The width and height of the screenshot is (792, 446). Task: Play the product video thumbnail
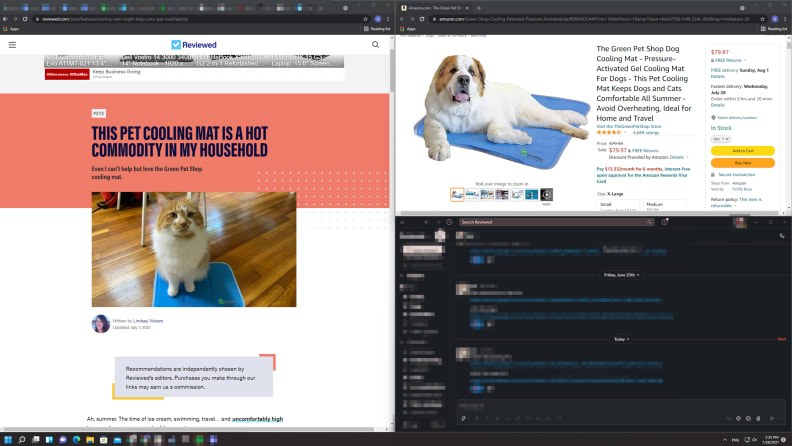pos(547,194)
